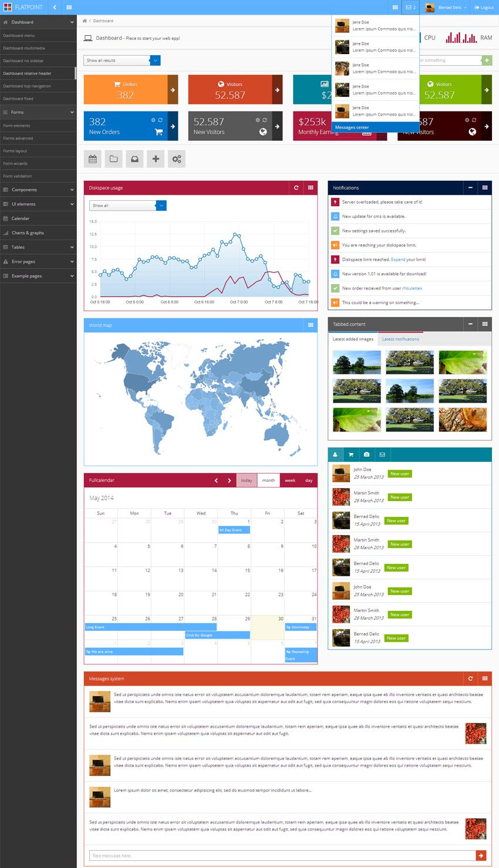The width and height of the screenshot is (499, 868).
Task: Click the 'Type message here' input field
Action: [282, 856]
